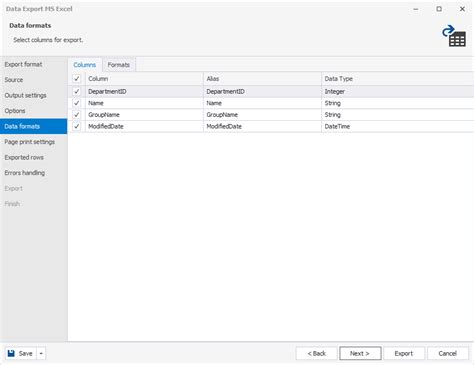This screenshot has height=365, width=474.
Task: Cancel the export wizard
Action: click(448, 353)
